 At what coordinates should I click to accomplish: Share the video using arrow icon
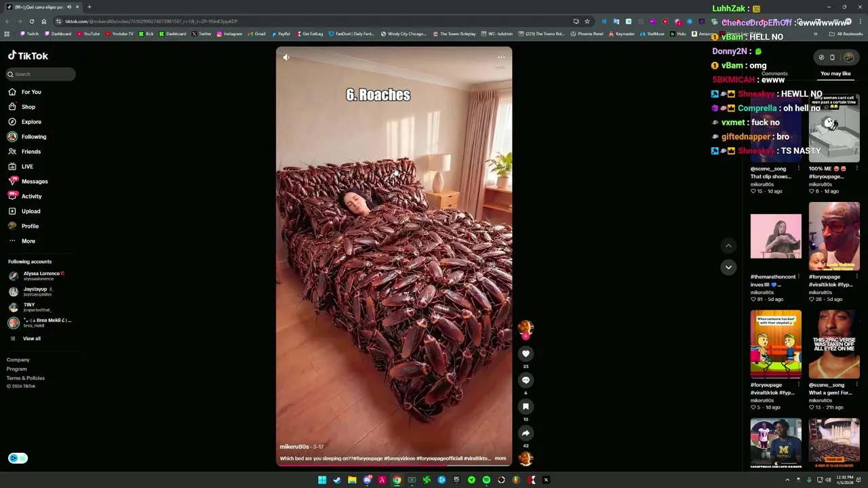click(x=526, y=433)
